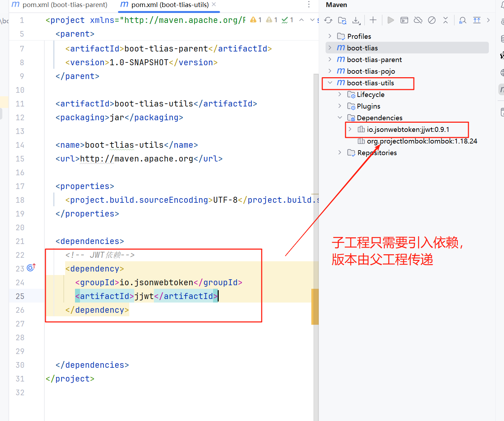The image size is (504, 421).
Task: Collapse the boot-tlias-utils module node
Action: coord(330,83)
